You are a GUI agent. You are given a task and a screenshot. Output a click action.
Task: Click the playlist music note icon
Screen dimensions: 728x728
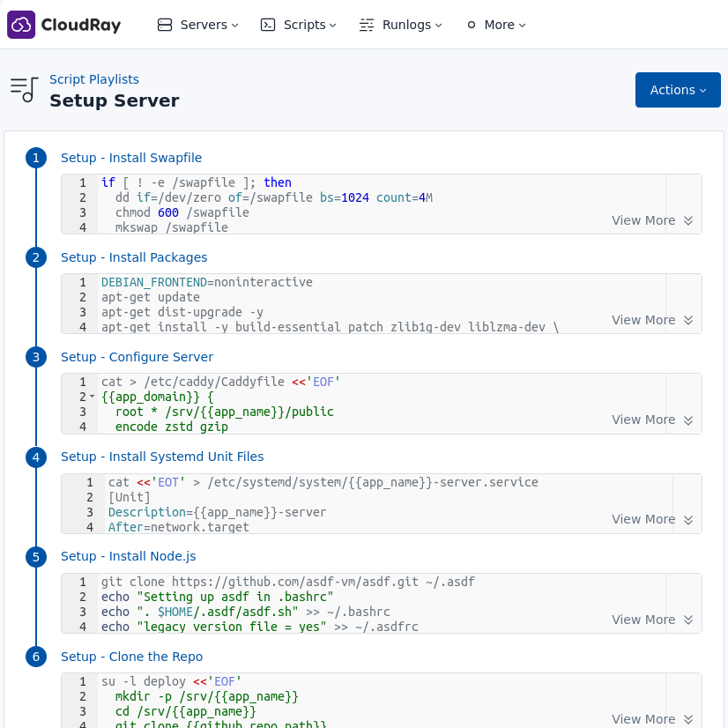click(x=24, y=89)
